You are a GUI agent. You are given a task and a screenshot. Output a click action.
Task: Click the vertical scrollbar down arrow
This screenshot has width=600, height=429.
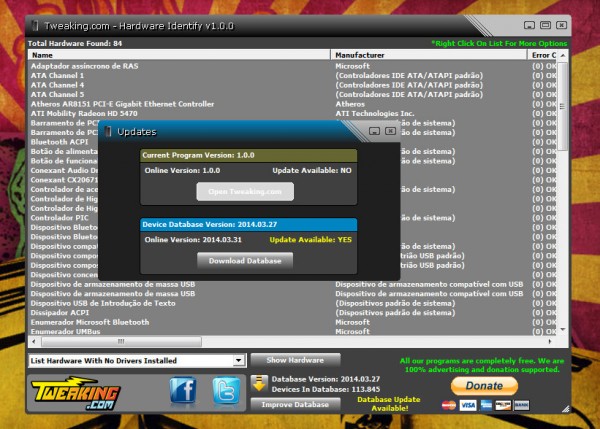tap(562, 329)
